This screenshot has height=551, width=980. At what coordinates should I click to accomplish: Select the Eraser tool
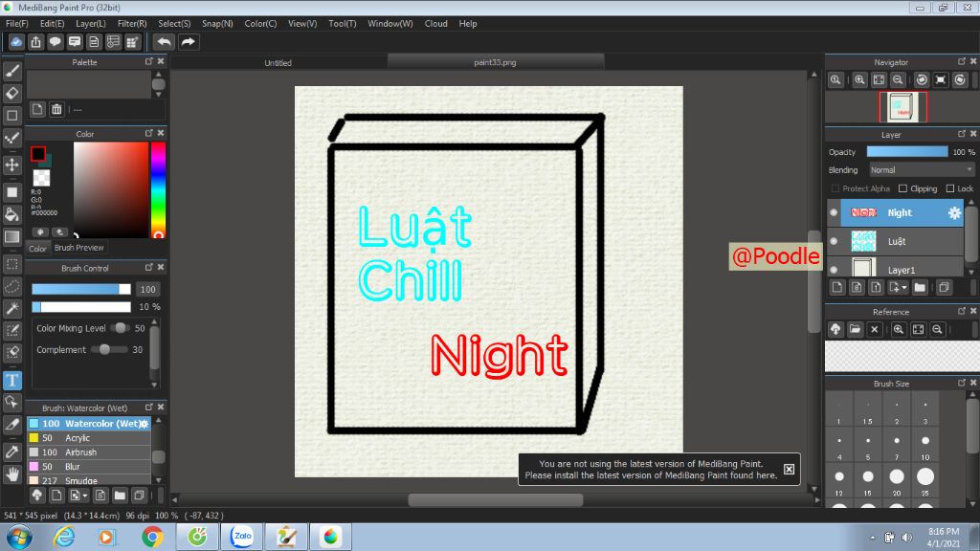[11, 93]
